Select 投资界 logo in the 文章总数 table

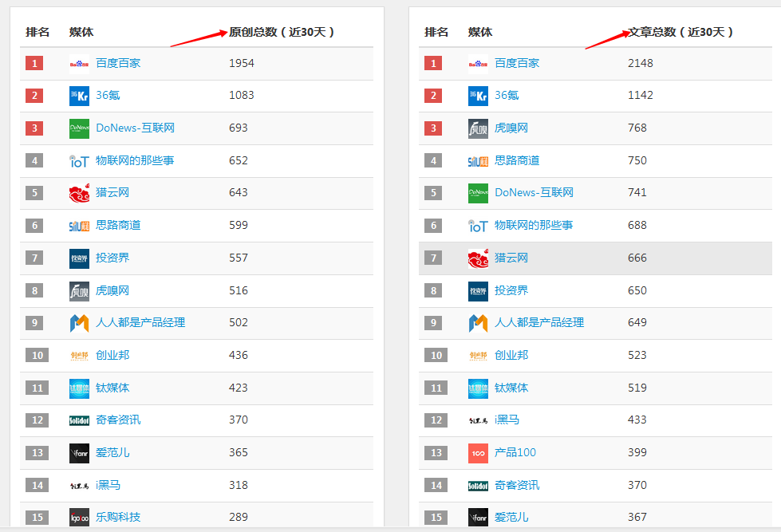tap(478, 291)
